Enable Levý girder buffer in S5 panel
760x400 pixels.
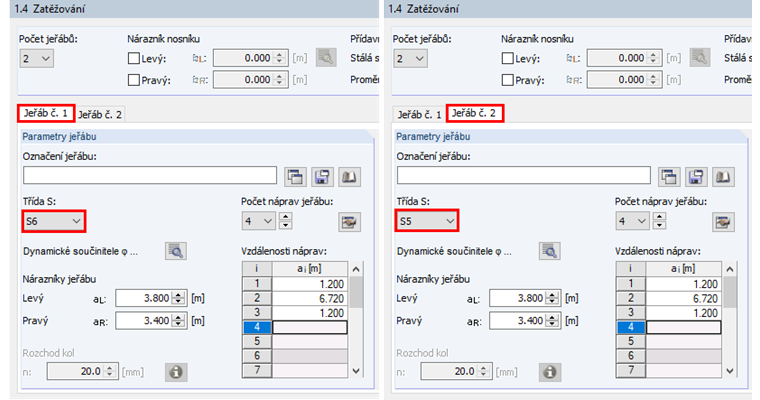coord(507,58)
